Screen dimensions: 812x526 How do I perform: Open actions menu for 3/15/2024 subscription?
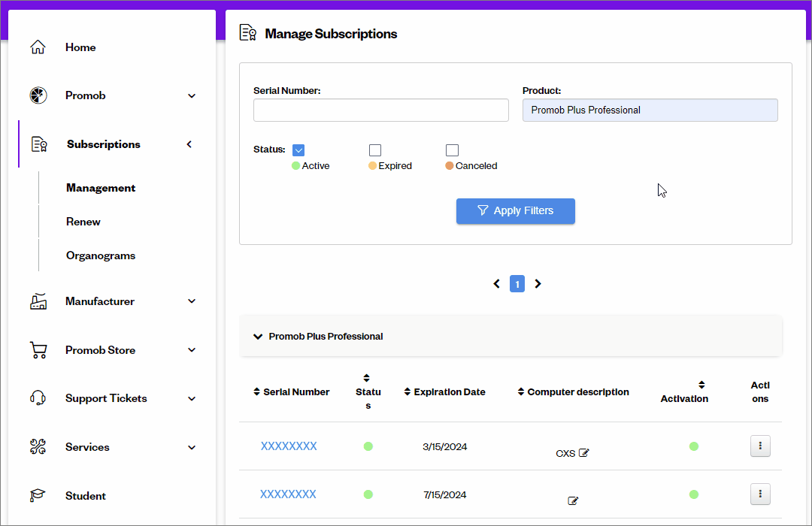pos(760,446)
